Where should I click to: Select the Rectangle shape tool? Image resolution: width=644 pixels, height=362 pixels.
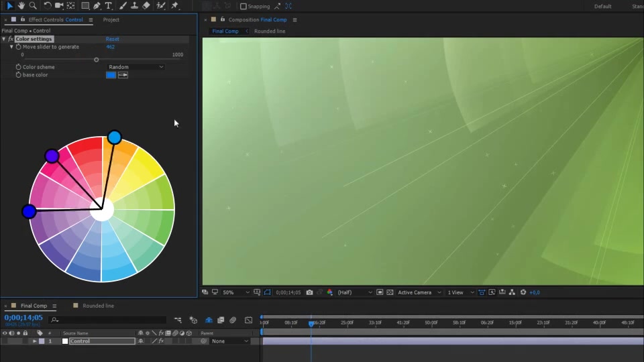[x=85, y=6]
